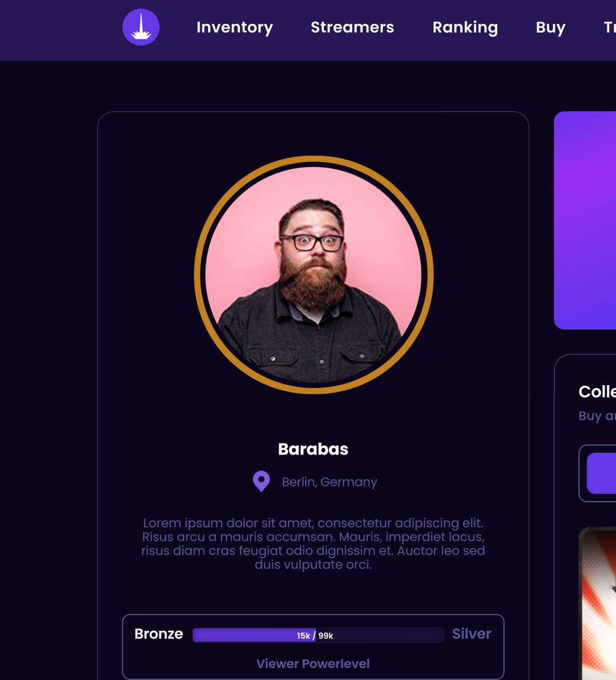Click the purple button in Collection panel
Image resolution: width=616 pixels, height=680 pixels.
coord(601,473)
